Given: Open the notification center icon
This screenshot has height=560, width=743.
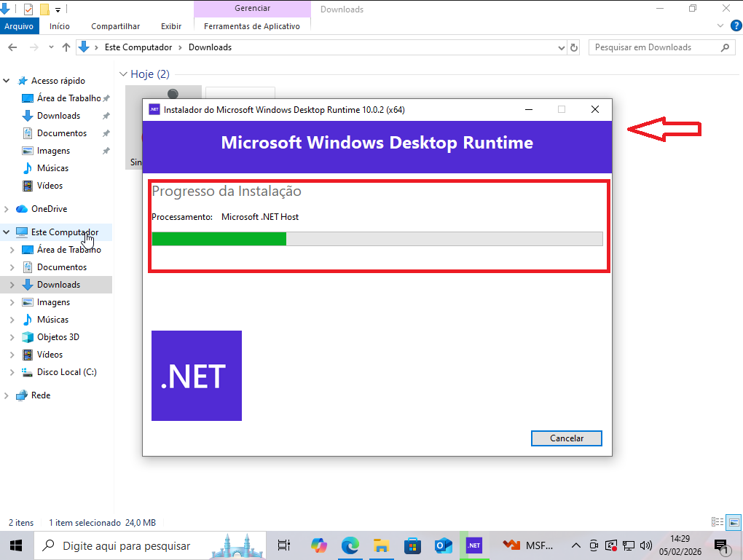Looking at the screenshot, I should [721, 545].
